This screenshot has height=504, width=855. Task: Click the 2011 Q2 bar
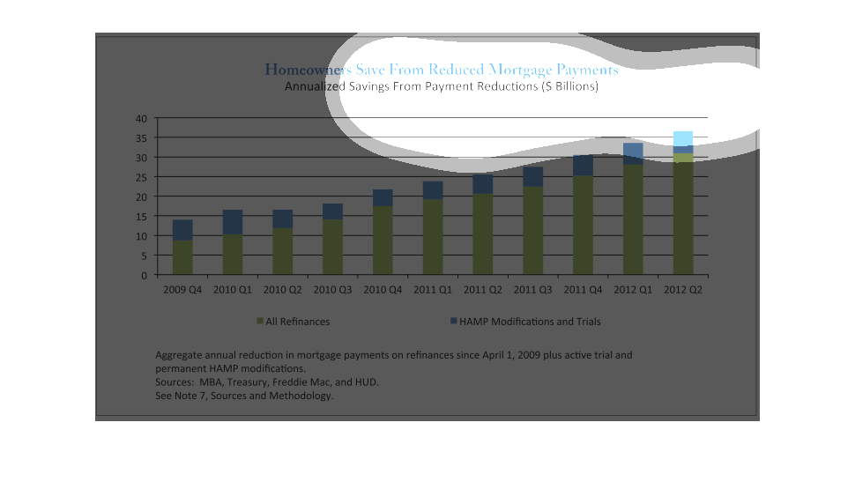482,225
